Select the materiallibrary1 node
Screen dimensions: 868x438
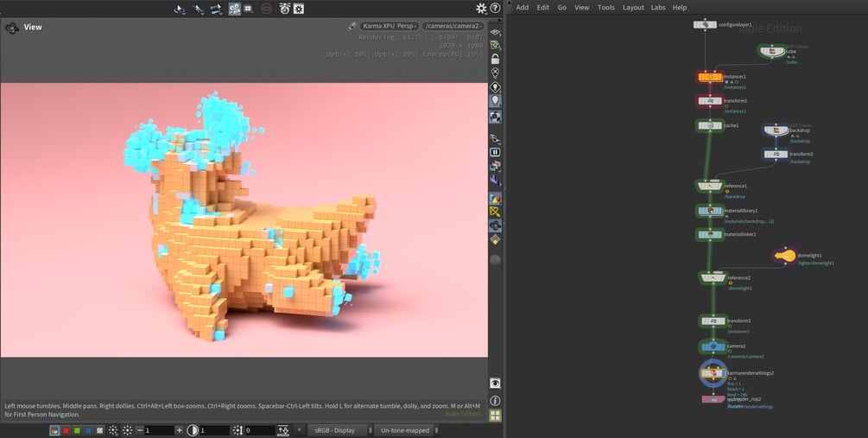[710, 211]
